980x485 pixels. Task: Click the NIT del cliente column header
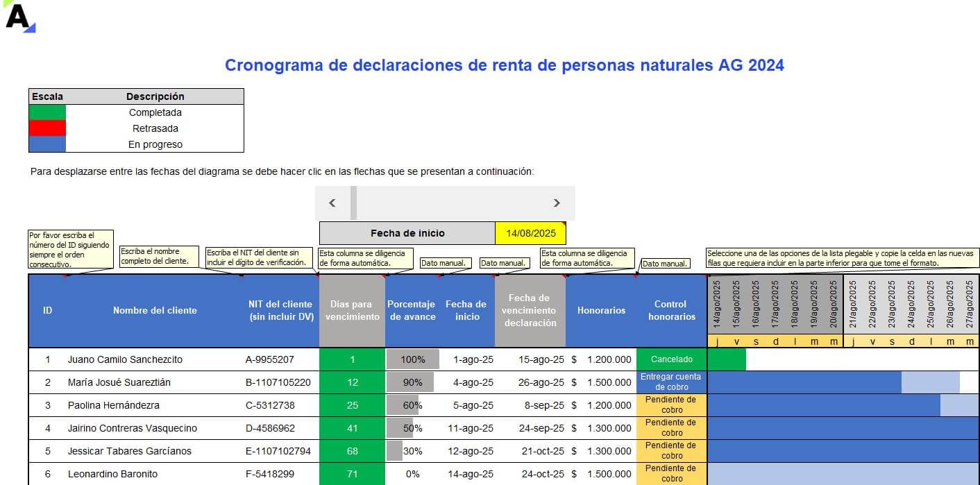280,311
